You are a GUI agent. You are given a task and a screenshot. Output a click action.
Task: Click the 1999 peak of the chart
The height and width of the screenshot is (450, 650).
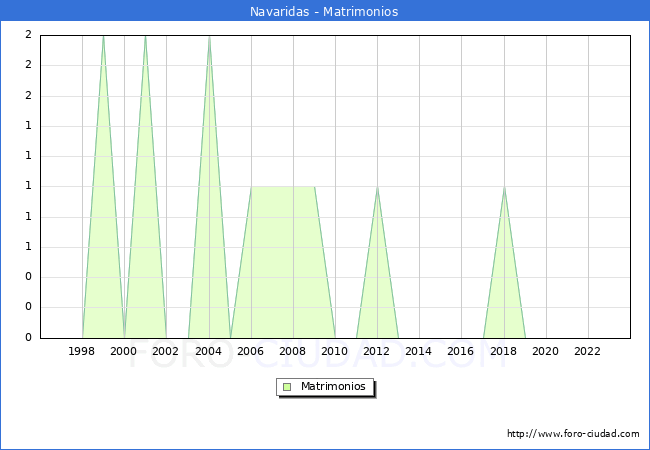click(x=103, y=36)
